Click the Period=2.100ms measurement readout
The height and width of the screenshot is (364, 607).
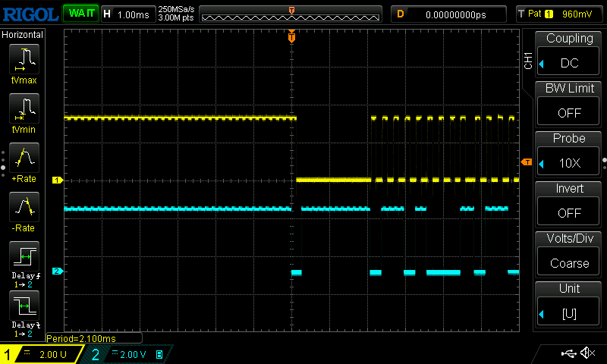point(93,339)
